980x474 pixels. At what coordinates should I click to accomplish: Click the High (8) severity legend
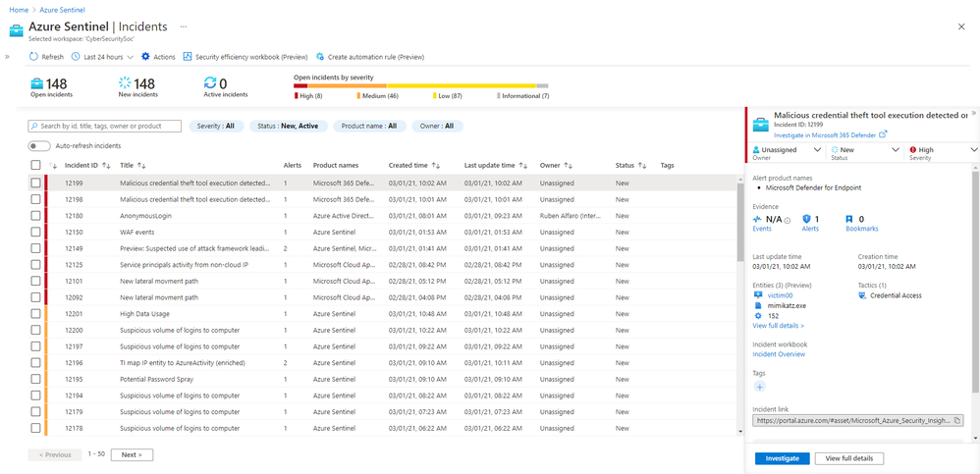point(309,96)
